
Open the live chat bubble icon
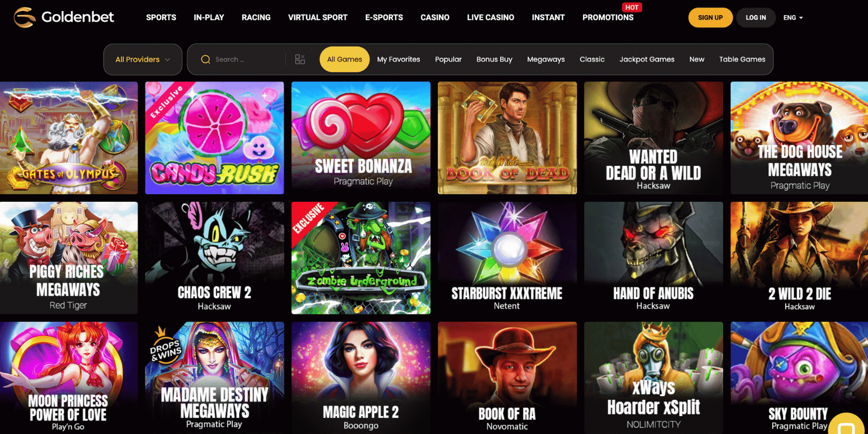pos(846,426)
